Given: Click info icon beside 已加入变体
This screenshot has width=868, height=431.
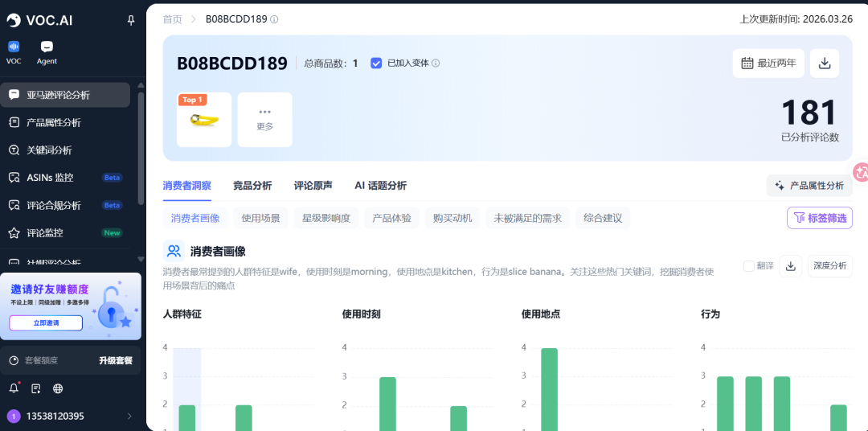Looking at the screenshot, I should point(436,64).
